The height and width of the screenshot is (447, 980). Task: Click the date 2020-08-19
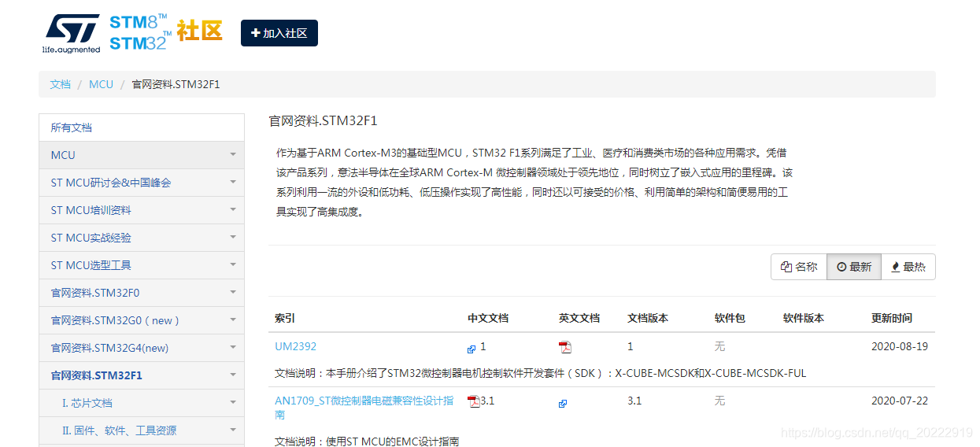[900, 346]
